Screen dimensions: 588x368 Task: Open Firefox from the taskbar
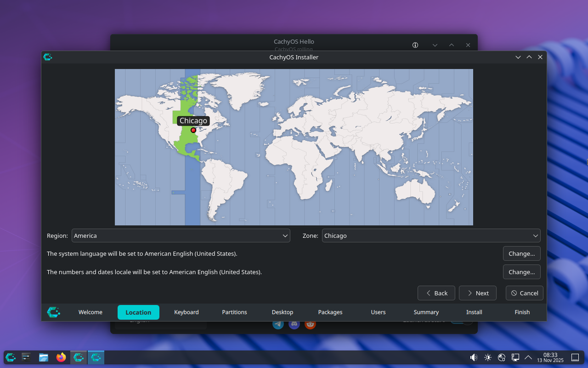pos(61,357)
